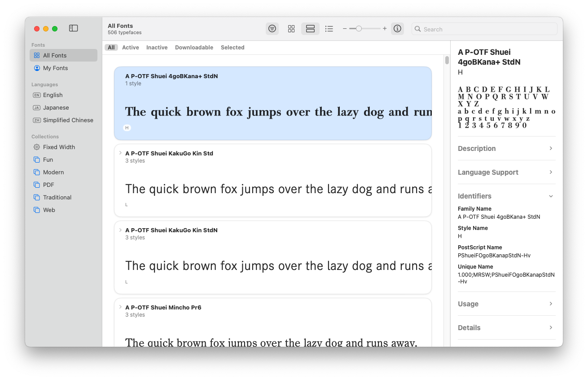Click the Style Name value H in Identifiers
The height and width of the screenshot is (380, 588).
[460, 236]
